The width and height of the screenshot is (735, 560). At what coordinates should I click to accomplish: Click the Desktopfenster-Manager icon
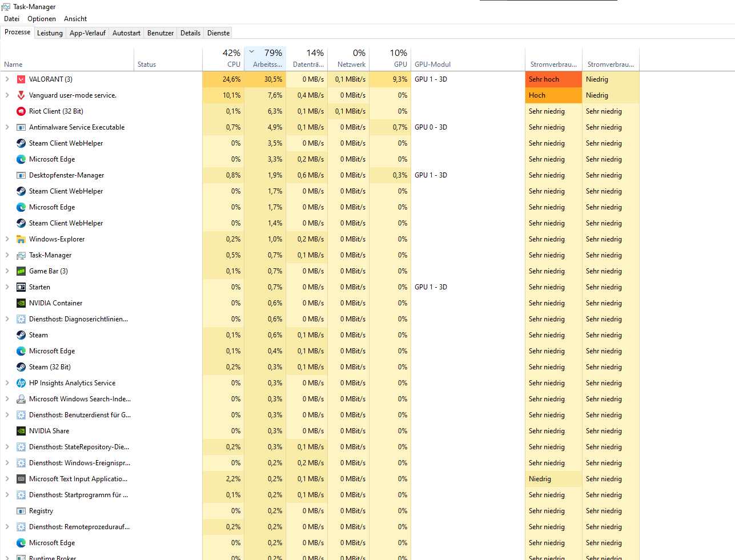point(21,175)
